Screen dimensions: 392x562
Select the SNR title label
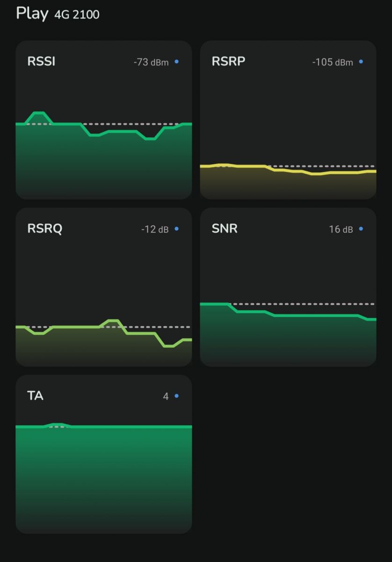tap(225, 229)
